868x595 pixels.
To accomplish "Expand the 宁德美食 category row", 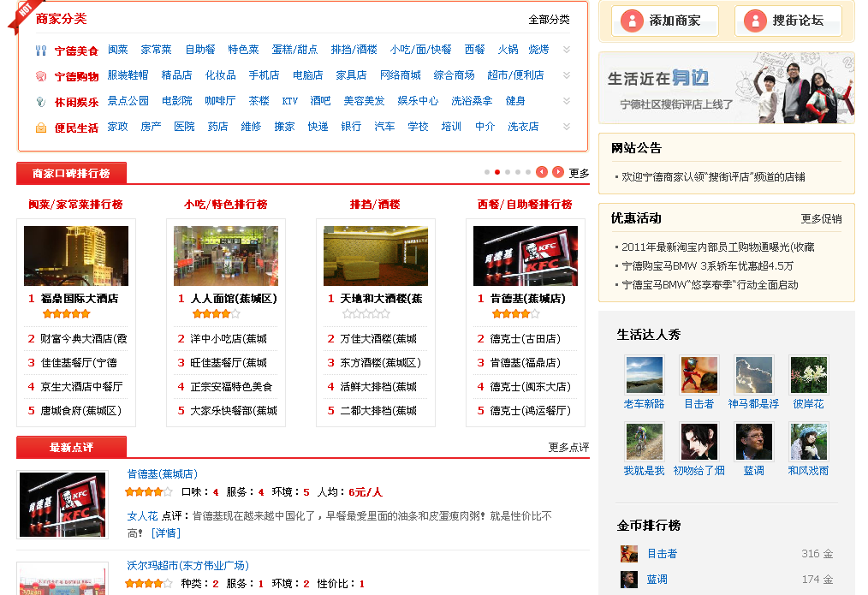I will [x=567, y=50].
